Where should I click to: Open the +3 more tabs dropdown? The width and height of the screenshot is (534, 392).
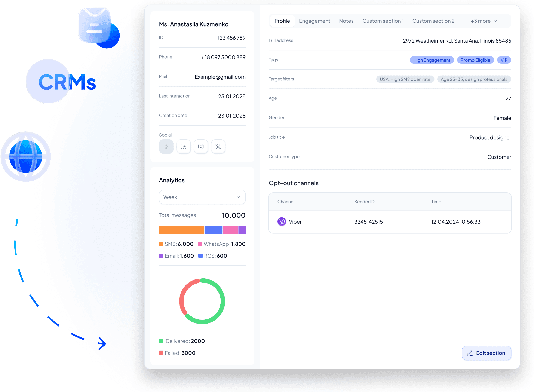tap(484, 21)
